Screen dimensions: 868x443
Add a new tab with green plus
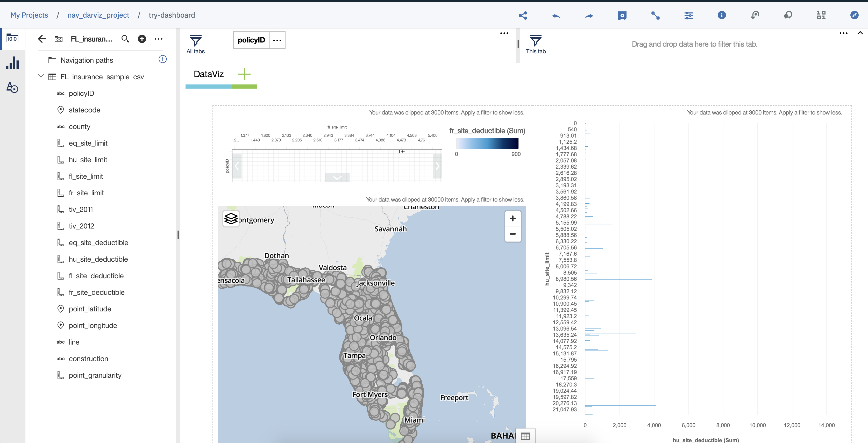coord(244,74)
